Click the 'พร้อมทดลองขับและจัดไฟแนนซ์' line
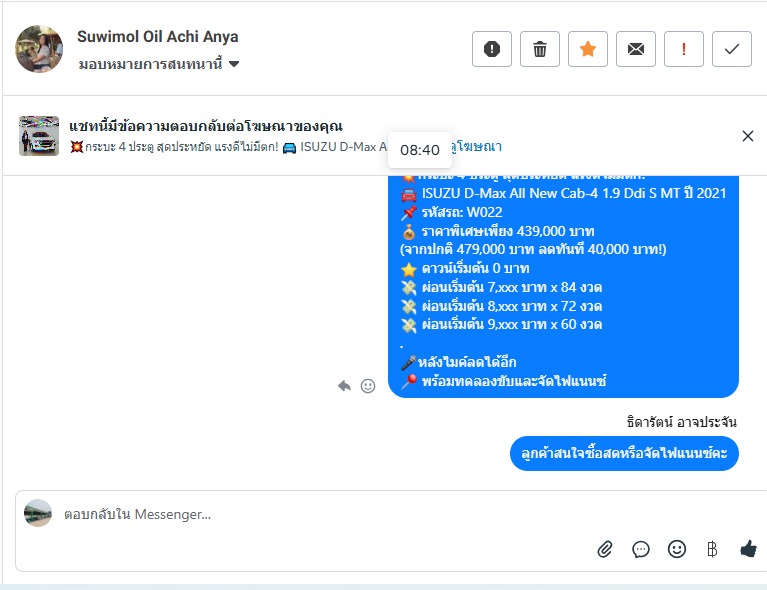Image resolution: width=767 pixels, height=590 pixels. pyautogui.click(x=503, y=381)
